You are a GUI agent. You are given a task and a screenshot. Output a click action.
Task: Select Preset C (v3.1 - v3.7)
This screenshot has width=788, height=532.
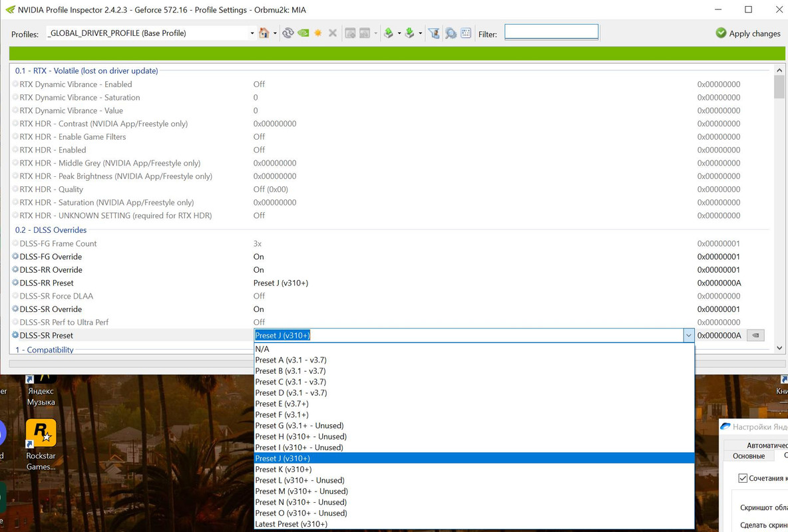(475, 382)
